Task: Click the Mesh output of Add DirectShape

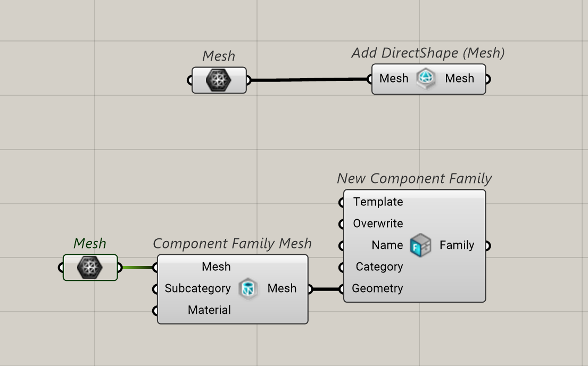Action: tap(459, 78)
